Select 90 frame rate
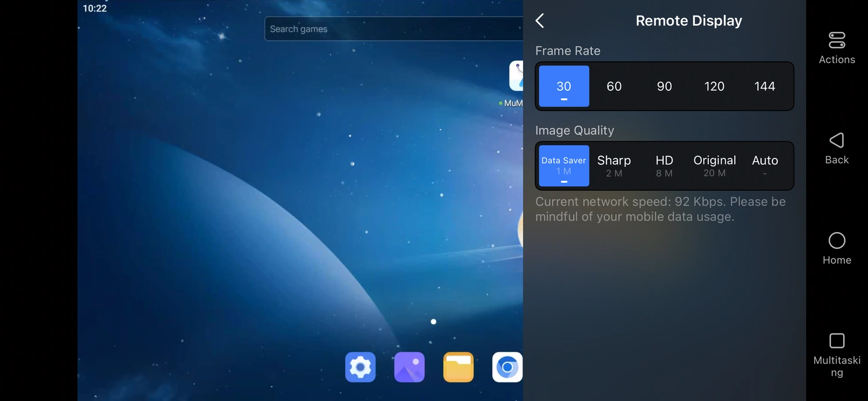 tap(664, 86)
